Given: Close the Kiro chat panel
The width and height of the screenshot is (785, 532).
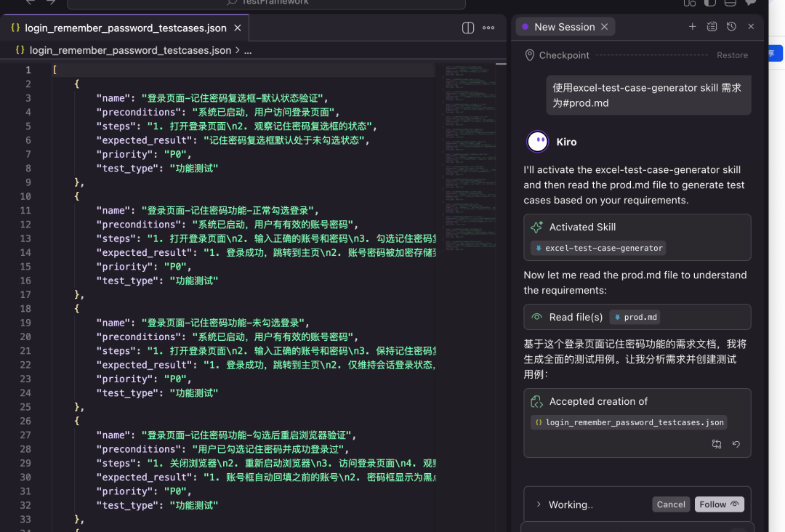Looking at the screenshot, I should (x=751, y=27).
